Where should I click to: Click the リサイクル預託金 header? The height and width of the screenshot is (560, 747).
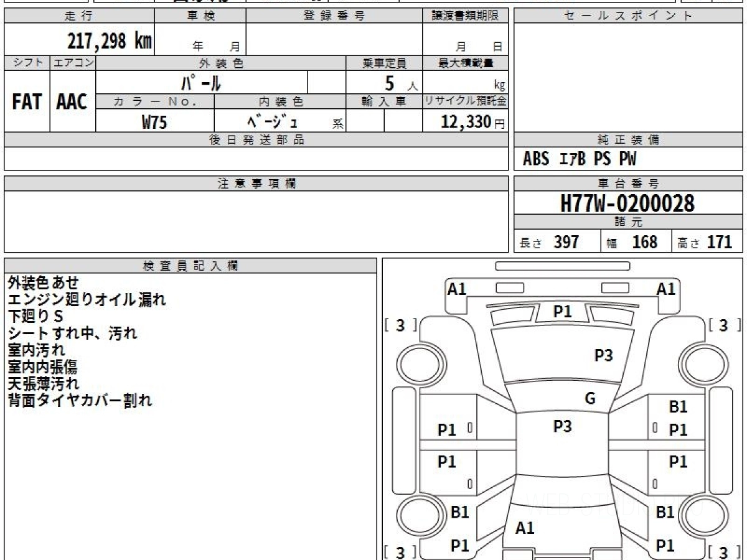coord(465,101)
